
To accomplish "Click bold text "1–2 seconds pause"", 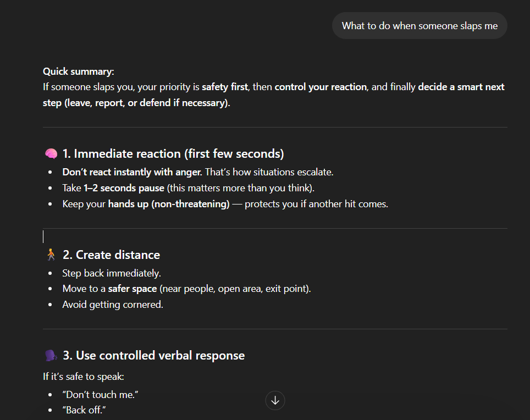I will 124,188.
